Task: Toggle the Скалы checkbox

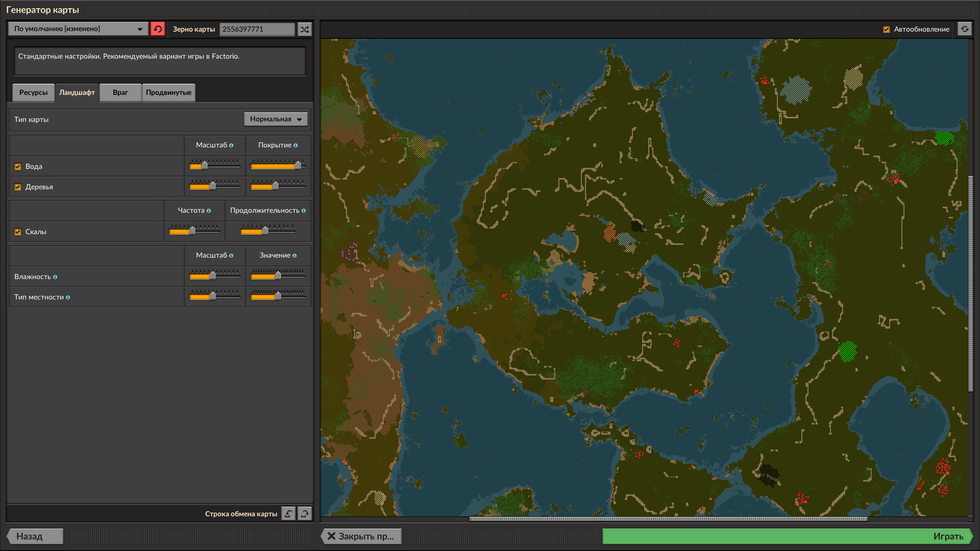Action: point(18,232)
